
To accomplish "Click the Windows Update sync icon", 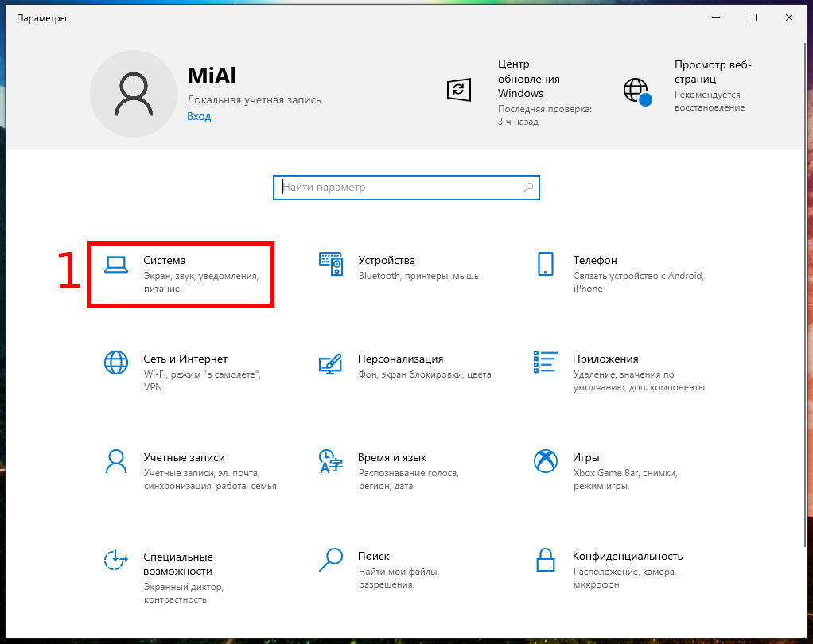I will point(458,90).
